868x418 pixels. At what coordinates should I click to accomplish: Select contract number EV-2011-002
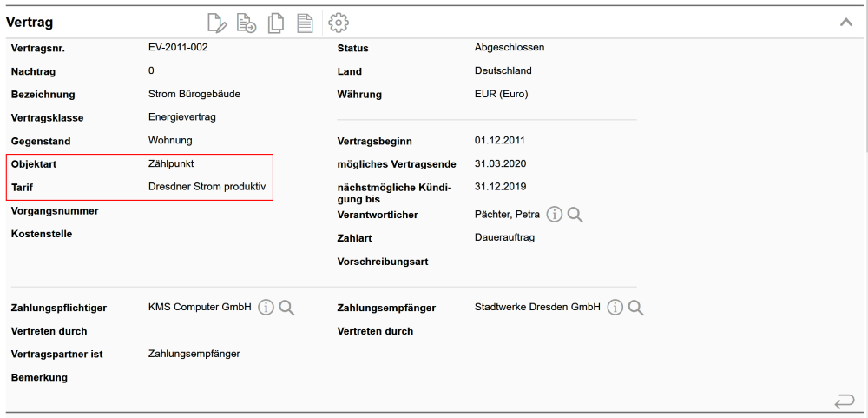178,47
